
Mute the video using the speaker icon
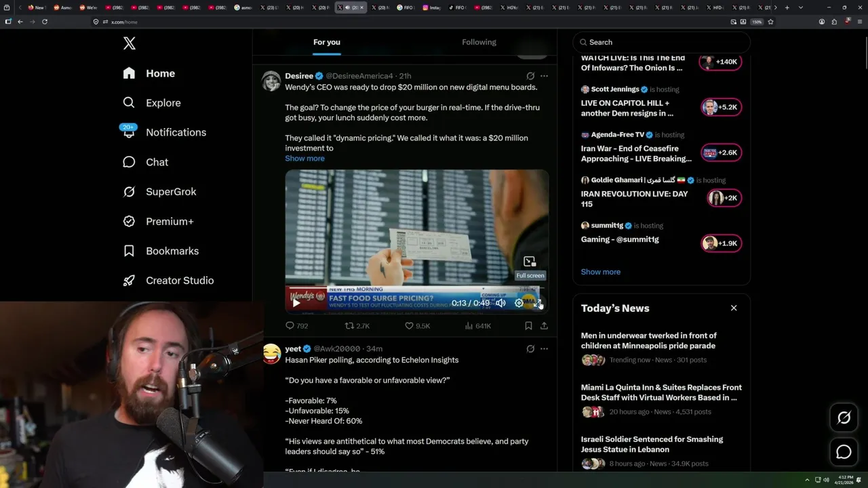click(x=500, y=303)
